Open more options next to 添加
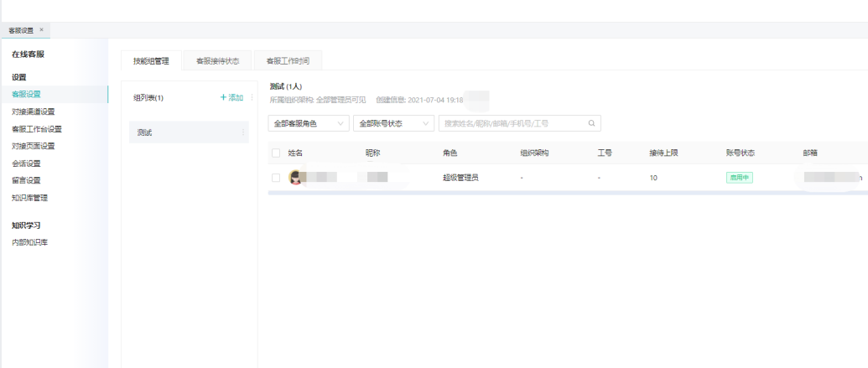The image size is (868, 368). point(252,97)
